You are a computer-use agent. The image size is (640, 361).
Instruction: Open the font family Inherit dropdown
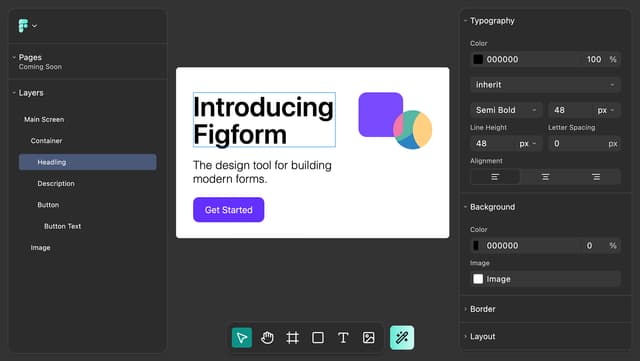pos(545,85)
